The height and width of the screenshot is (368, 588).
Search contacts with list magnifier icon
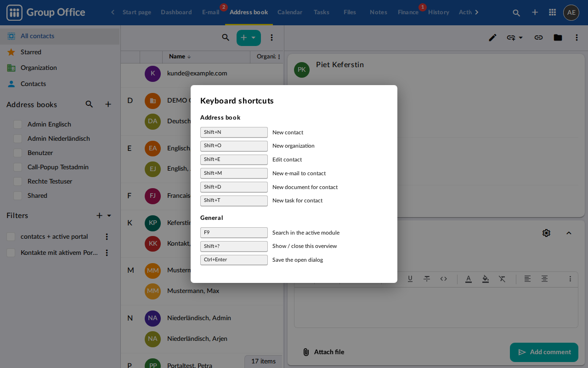(226, 38)
